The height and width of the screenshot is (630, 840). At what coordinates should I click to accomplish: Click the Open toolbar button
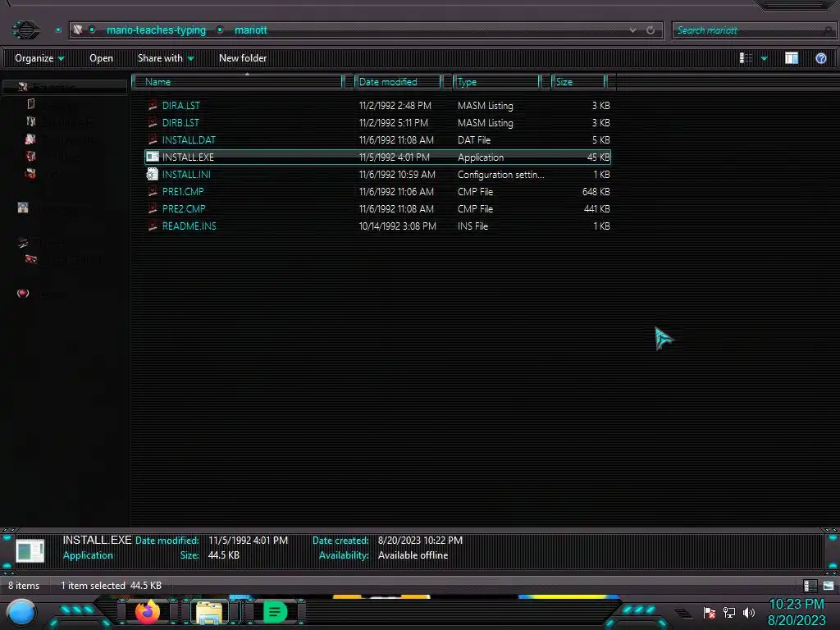[x=101, y=58]
